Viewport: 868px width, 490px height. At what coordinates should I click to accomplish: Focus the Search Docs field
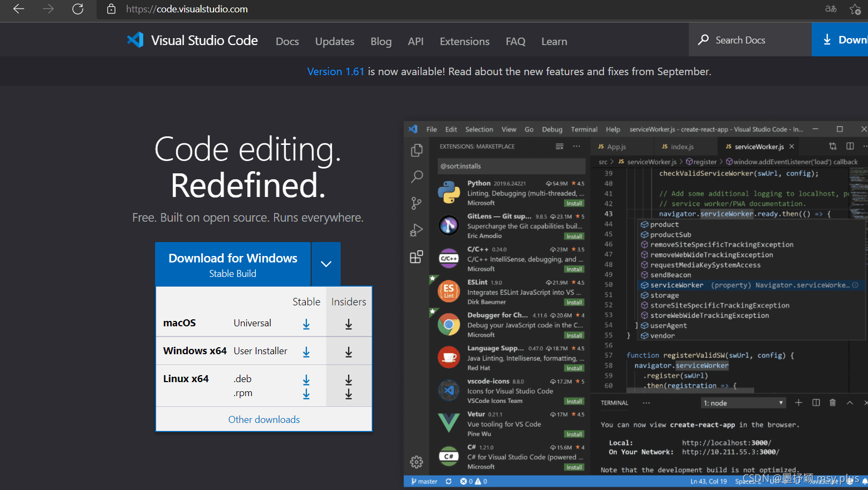[750, 40]
